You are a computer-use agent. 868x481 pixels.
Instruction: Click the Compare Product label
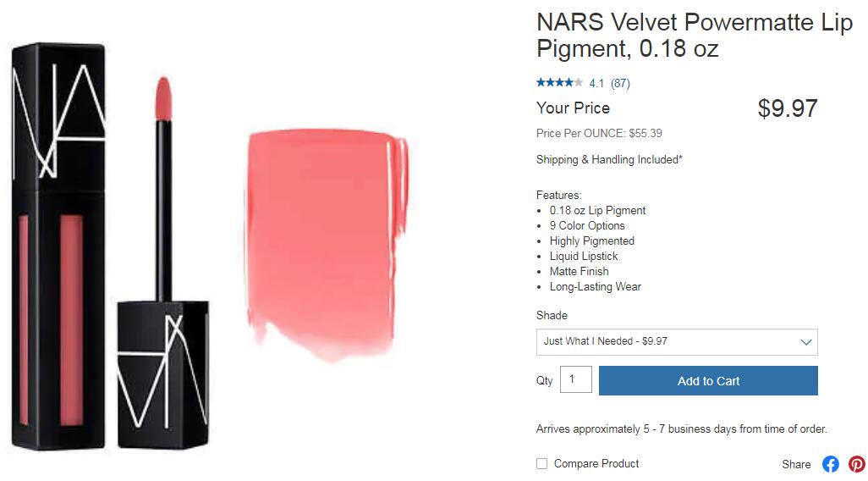[596, 463]
